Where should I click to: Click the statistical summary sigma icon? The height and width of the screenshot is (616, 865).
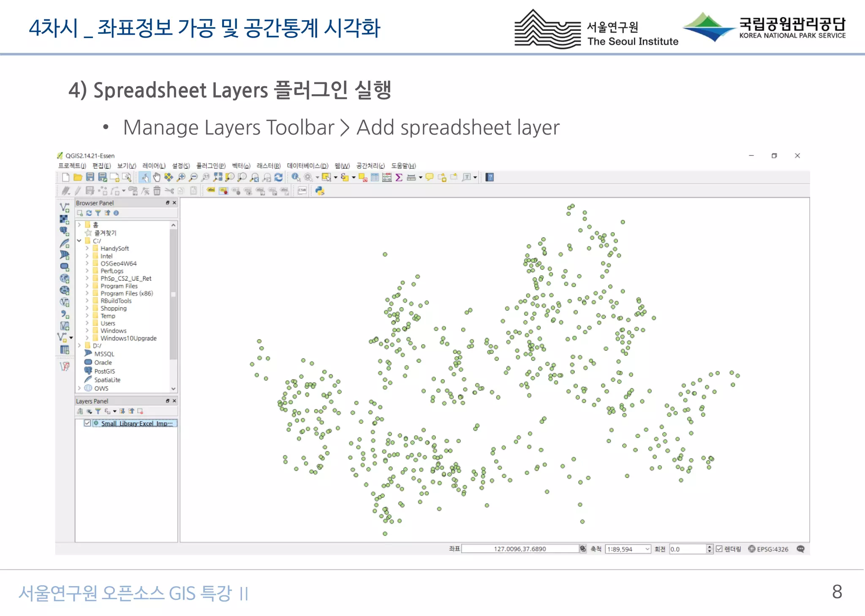399,177
